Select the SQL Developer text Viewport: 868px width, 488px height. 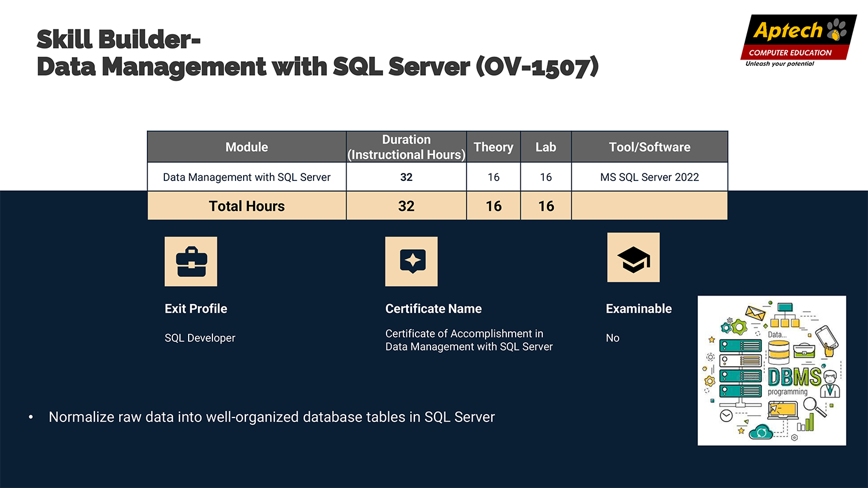pos(200,338)
